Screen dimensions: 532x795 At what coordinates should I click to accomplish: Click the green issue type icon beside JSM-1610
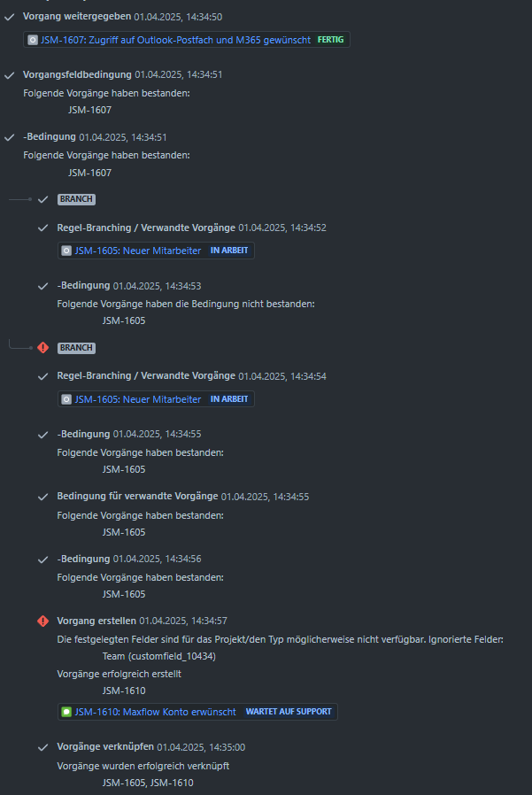(66, 712)
